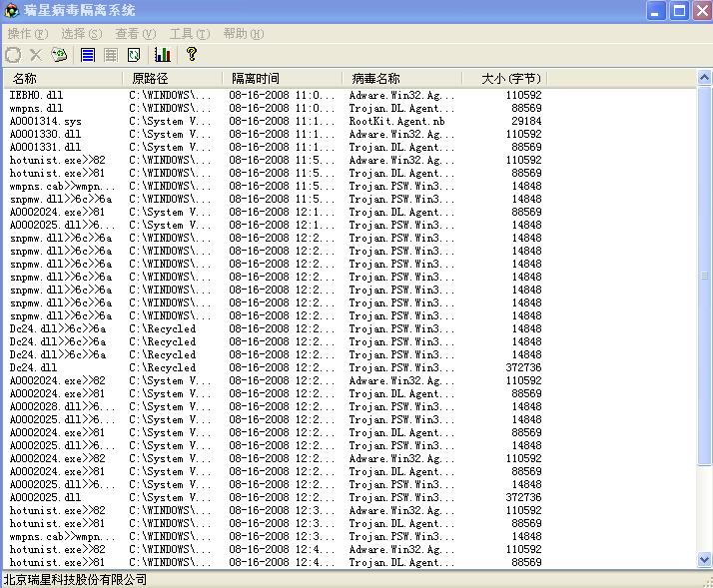
Task: Sort by the 名称 column header
Action: pos(62,78)
